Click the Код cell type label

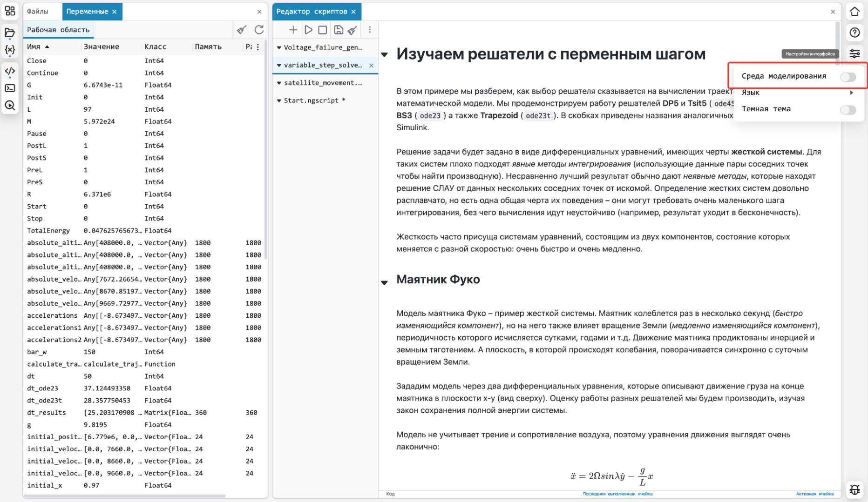pos(390,494)
